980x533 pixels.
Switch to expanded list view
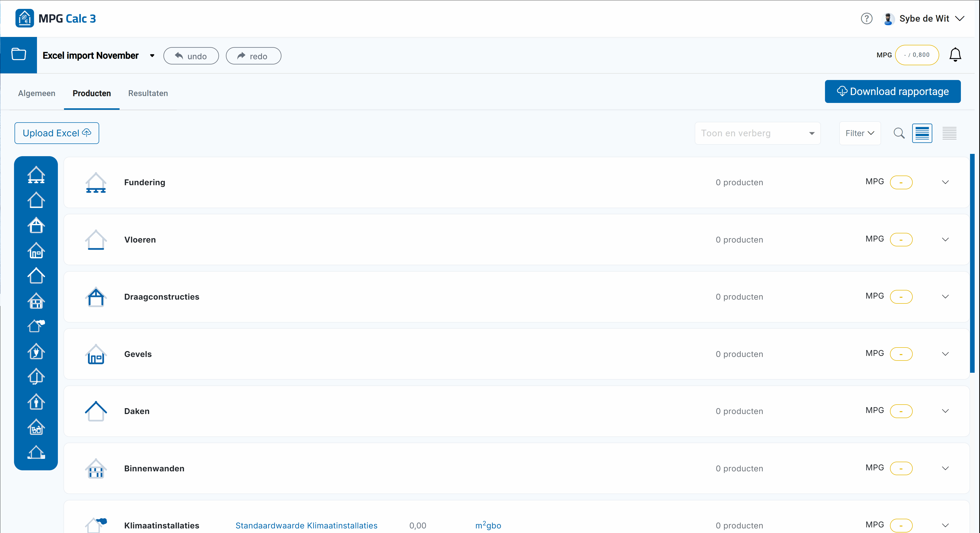pyautogui.click(x=922, y=134)
